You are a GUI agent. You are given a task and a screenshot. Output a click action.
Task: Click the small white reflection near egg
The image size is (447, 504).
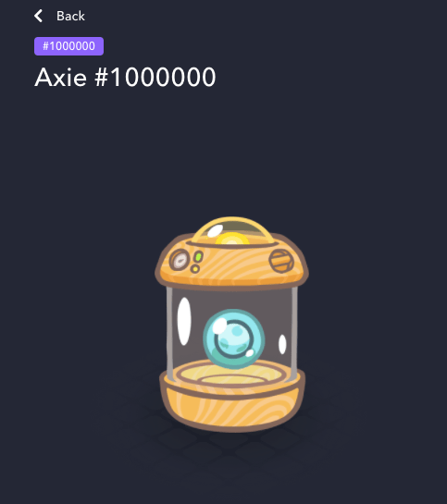pyautogui.click(x=282, y=344)
